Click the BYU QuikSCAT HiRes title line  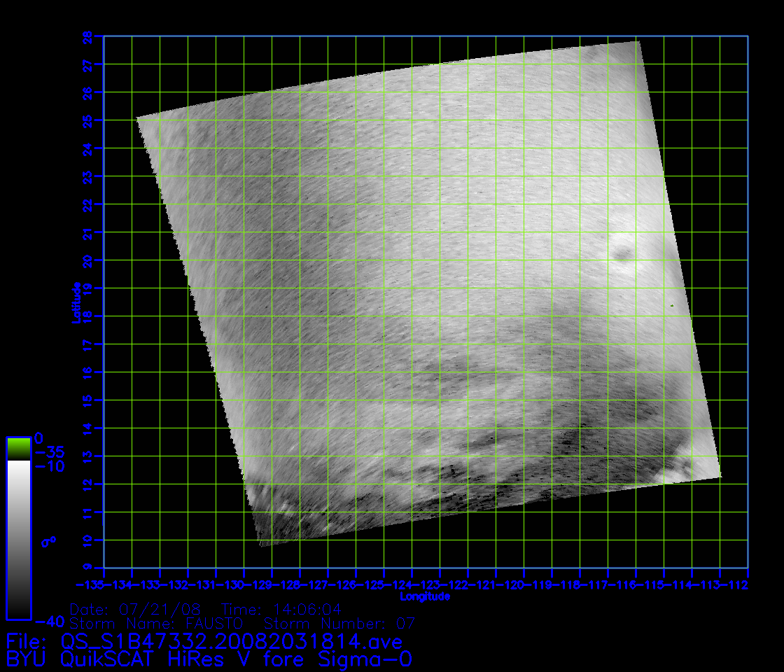[x=209, y=659]
